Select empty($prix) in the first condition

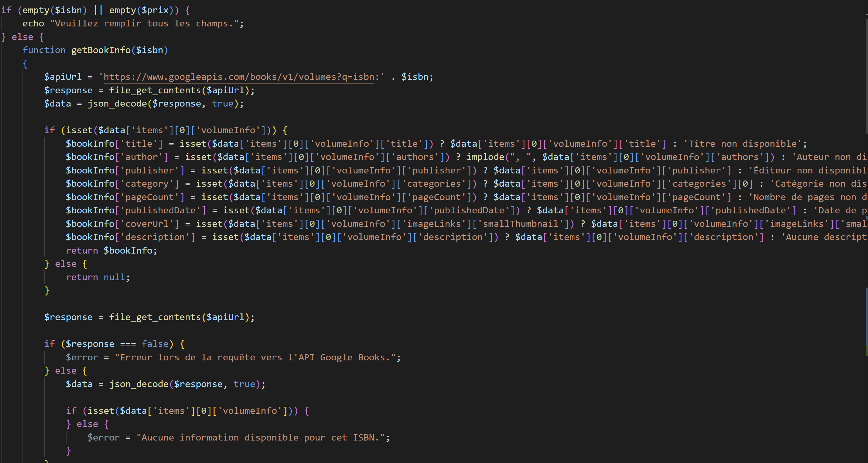pos(142,10)
